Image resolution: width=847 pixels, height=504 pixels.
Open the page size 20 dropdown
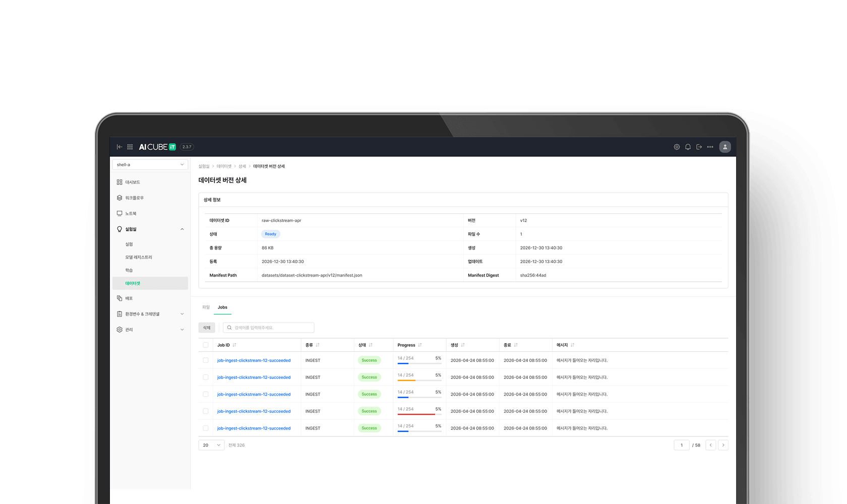(211, 445)
